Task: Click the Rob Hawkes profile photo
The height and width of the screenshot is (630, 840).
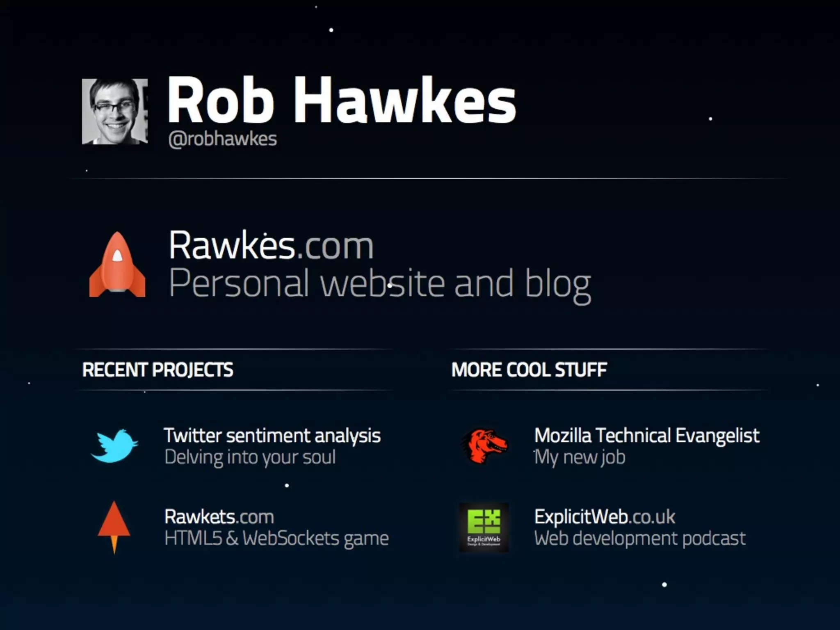Action: [115, 112]
